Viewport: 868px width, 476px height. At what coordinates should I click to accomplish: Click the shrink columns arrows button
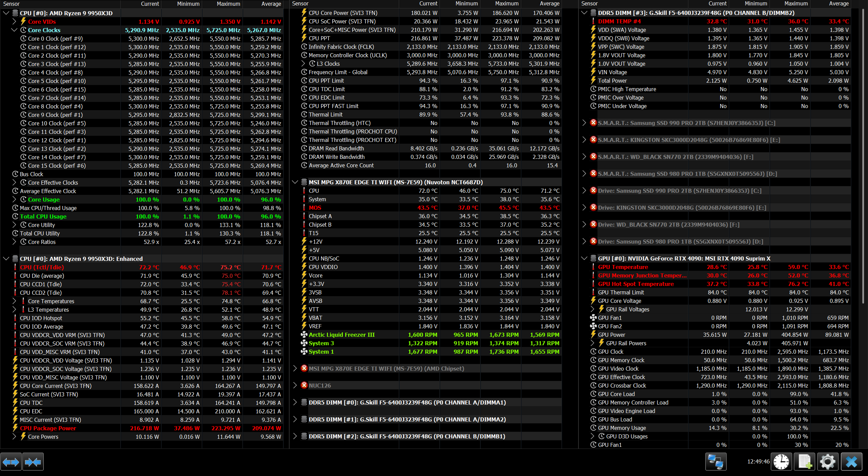point(33,462)
